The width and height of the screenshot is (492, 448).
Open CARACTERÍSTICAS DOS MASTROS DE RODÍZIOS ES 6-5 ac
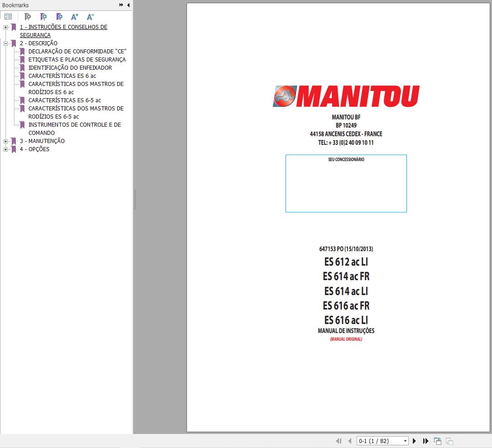click(76, 113)
